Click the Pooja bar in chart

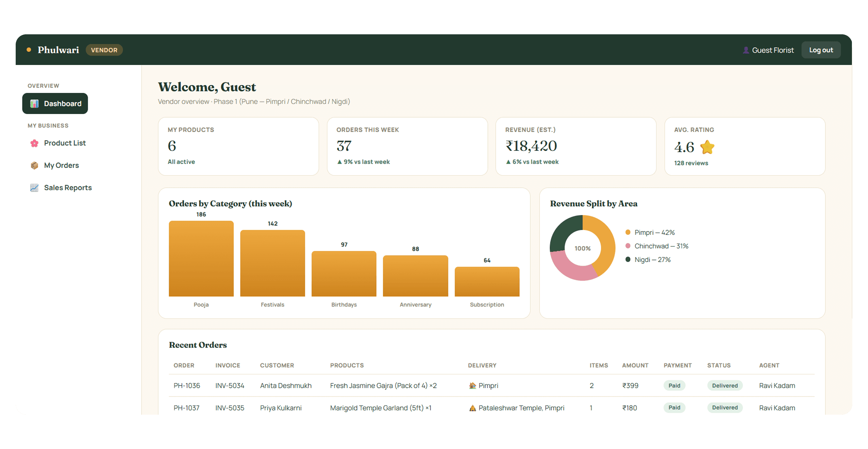[201, 259]
